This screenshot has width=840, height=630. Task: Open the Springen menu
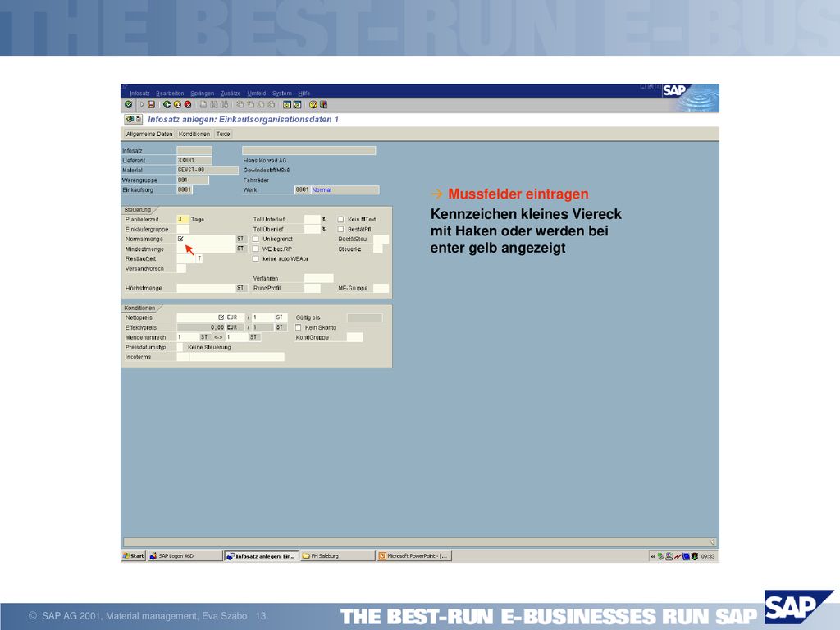202,94
